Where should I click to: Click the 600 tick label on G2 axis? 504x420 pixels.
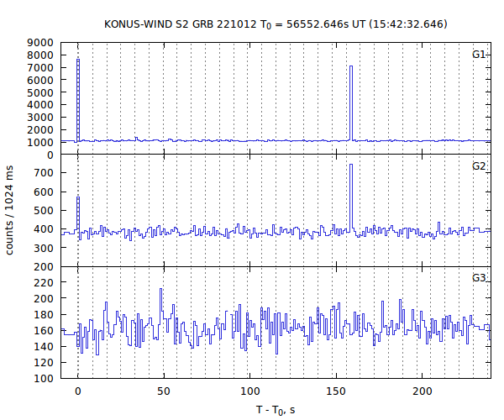click(x=44, y=192)
